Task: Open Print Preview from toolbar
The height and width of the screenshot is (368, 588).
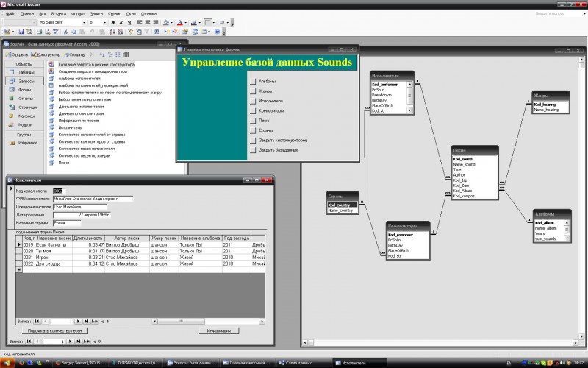Action: coord(47,32)
